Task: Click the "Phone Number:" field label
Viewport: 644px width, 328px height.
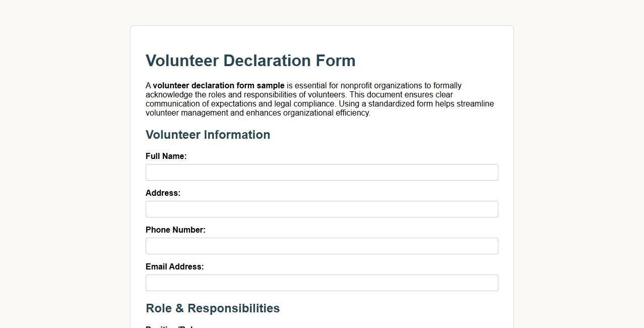Action: coord(175,230)
